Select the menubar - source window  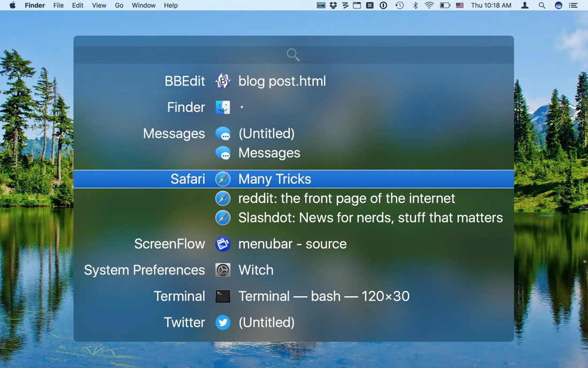293,244
